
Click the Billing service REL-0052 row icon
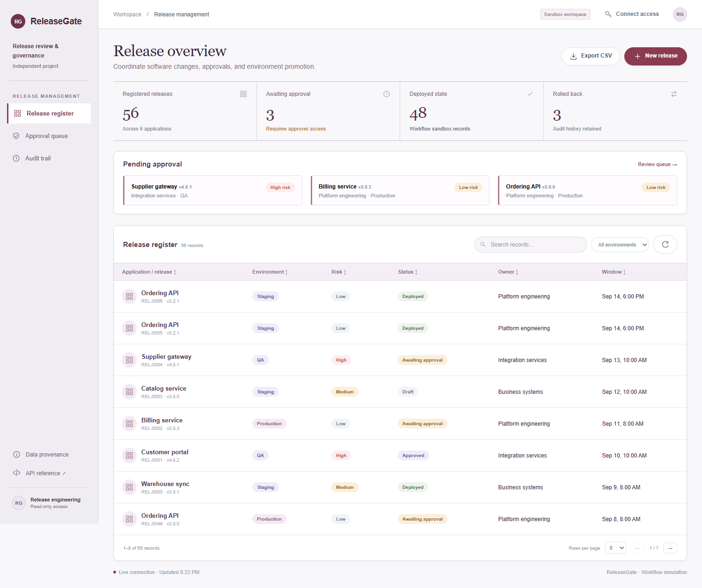click(x=130, y=424)
